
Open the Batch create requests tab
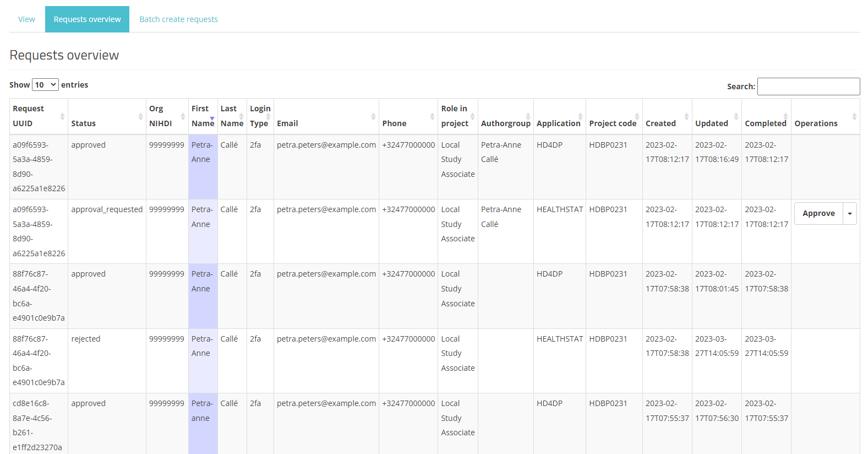click(x=178, y=19)
